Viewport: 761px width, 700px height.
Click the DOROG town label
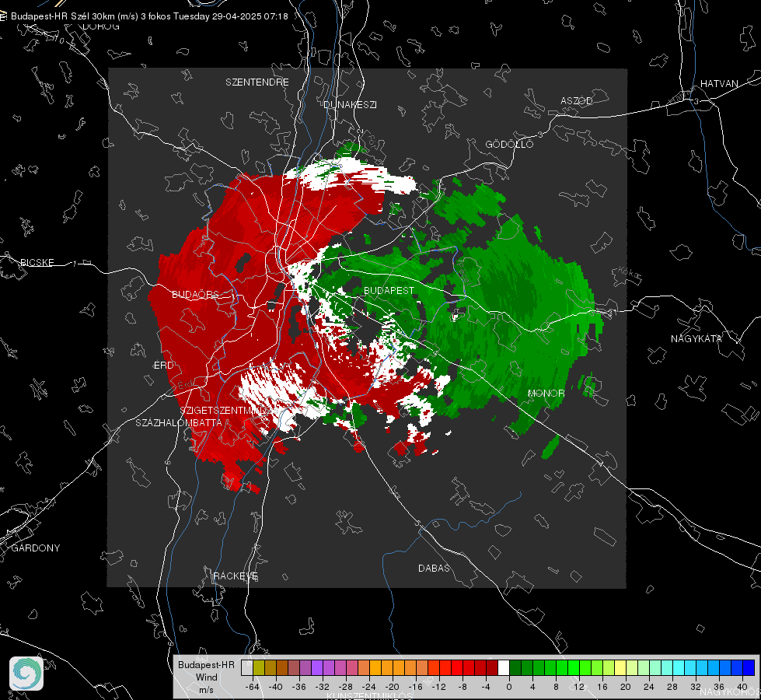(x=100, y=26)
